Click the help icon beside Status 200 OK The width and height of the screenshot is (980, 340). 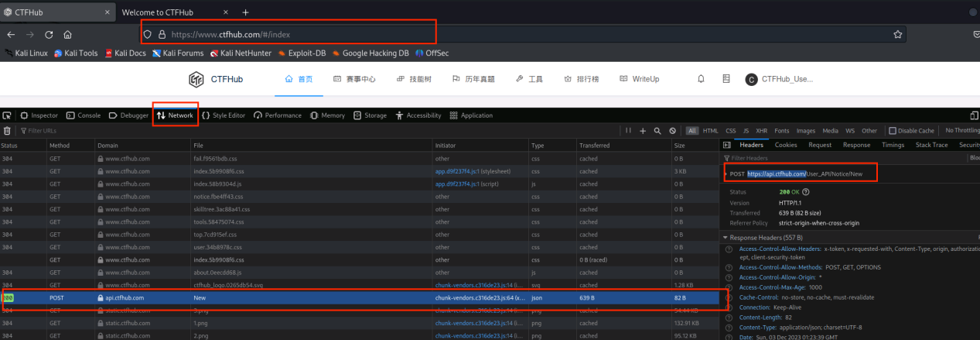pyautogui.click(x=805, y=191)
